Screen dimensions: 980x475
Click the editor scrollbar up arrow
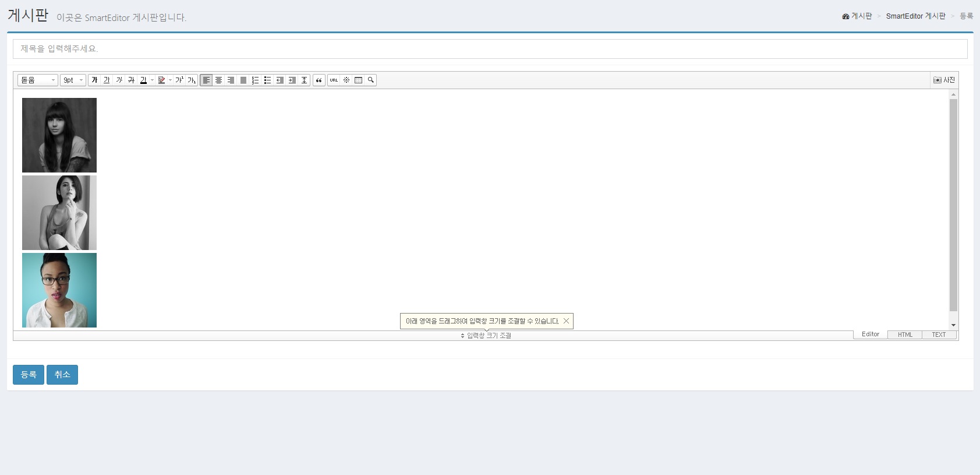(x=953, y=94)
